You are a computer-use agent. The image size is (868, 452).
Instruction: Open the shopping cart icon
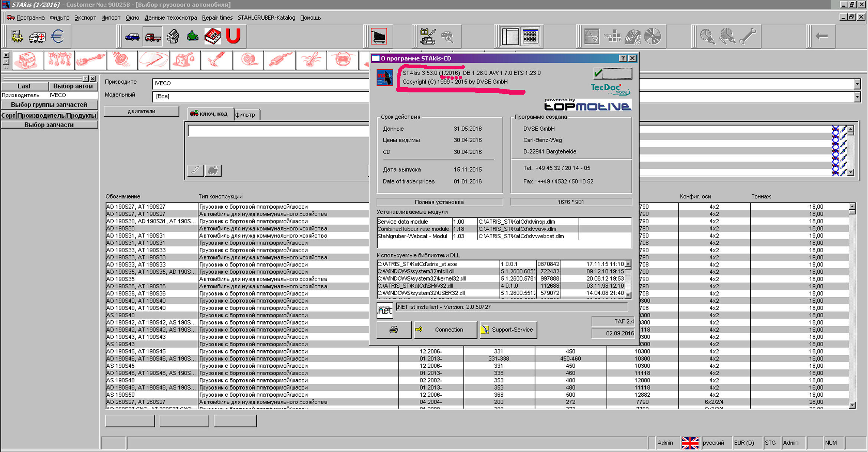[379, 37]
